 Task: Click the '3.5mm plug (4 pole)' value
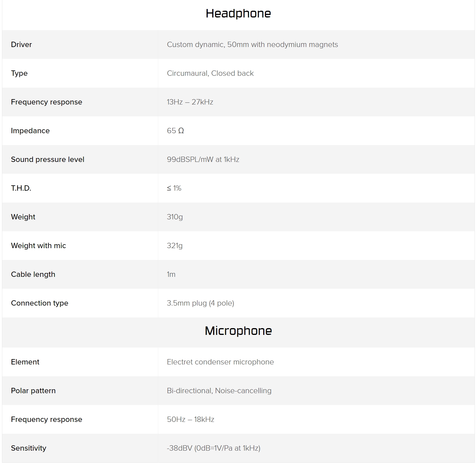coord(200,303)
